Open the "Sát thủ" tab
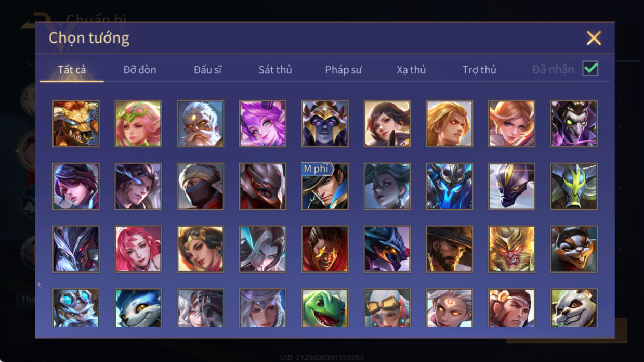644x362 pixels. (x=275, y=70)
